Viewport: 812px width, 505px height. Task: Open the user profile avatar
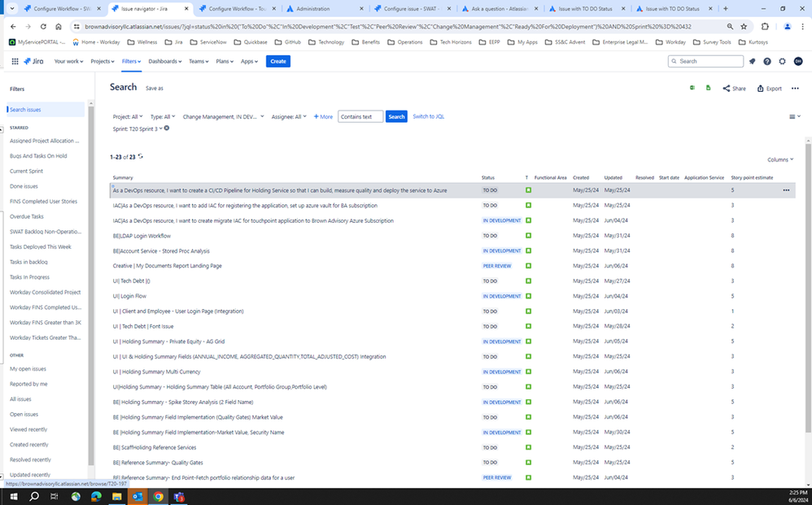[798, 61]
